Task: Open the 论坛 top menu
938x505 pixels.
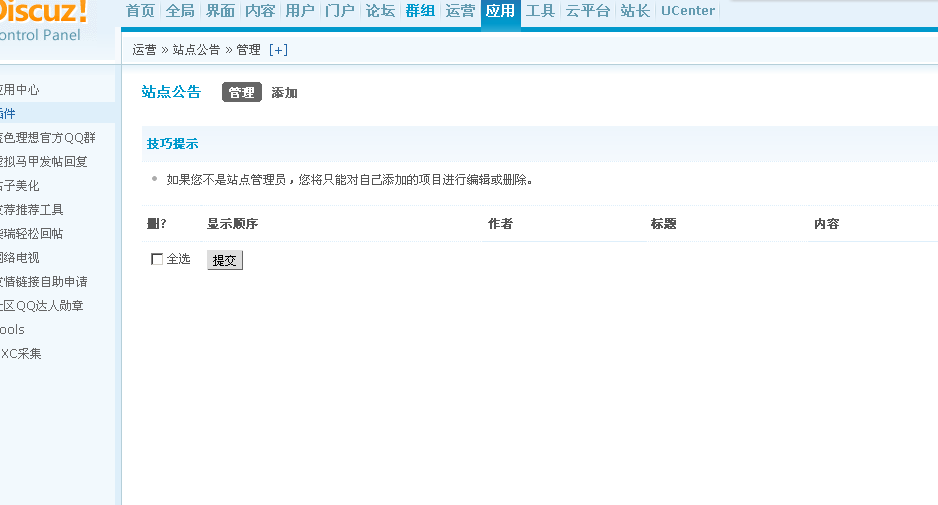Action: [x=380, y=11]
